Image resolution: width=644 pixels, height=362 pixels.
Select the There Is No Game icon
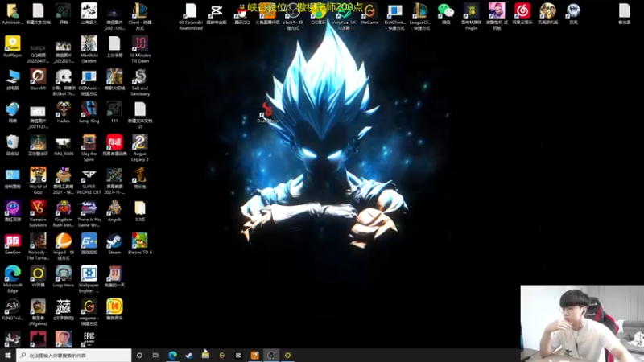pos(89,213)
